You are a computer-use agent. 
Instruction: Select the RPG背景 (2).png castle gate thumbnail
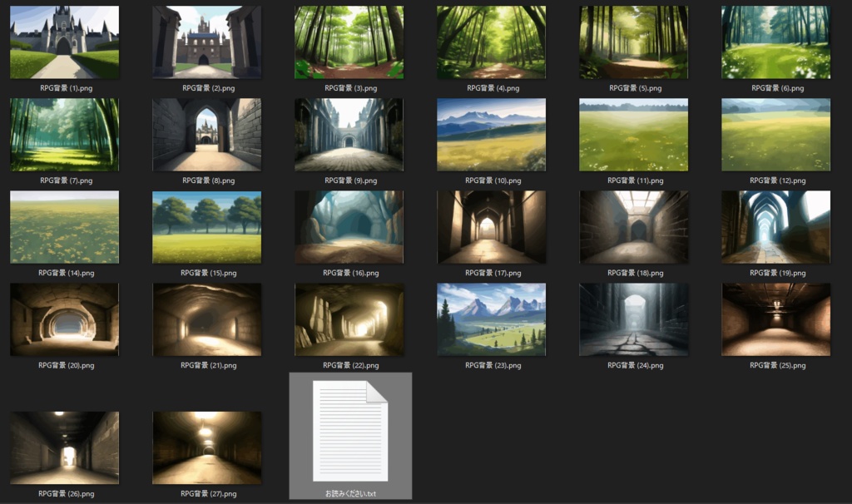[x=207, y=42]
